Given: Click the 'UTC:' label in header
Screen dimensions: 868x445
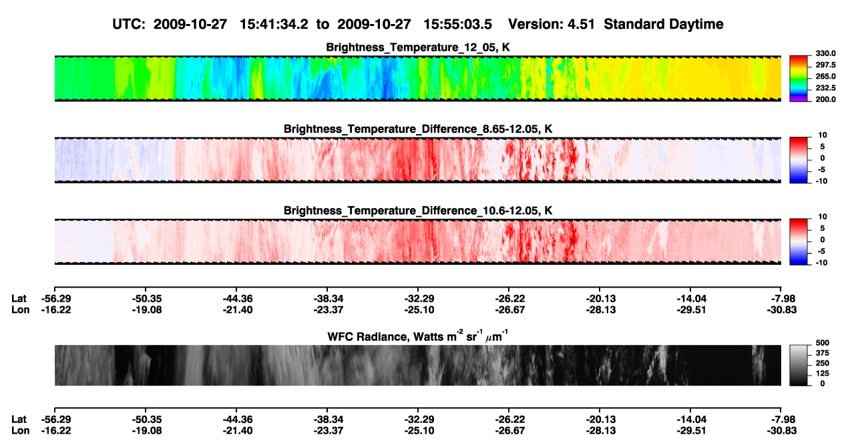Looking at the screenshot, I should [129, 25].
